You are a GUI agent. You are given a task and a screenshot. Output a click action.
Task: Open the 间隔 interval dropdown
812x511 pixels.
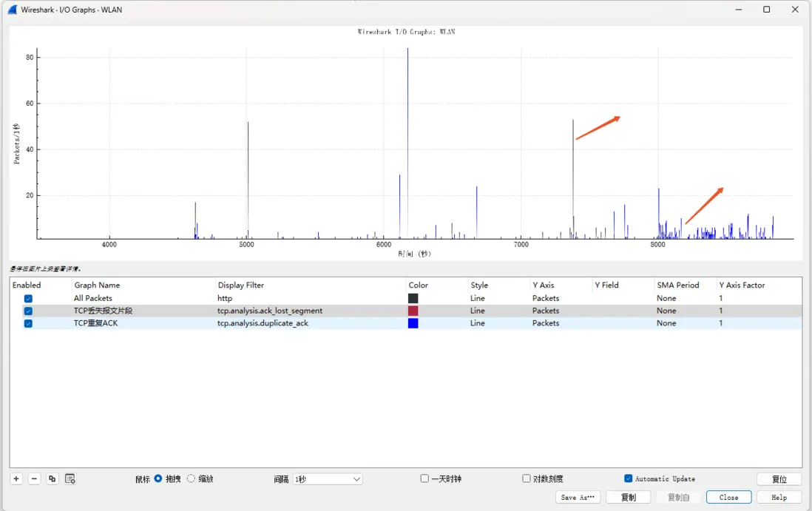click(328, 479)
